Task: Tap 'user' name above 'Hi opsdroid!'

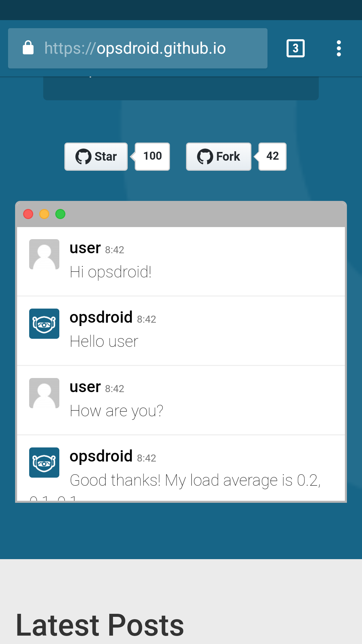Action: point(85,248)
